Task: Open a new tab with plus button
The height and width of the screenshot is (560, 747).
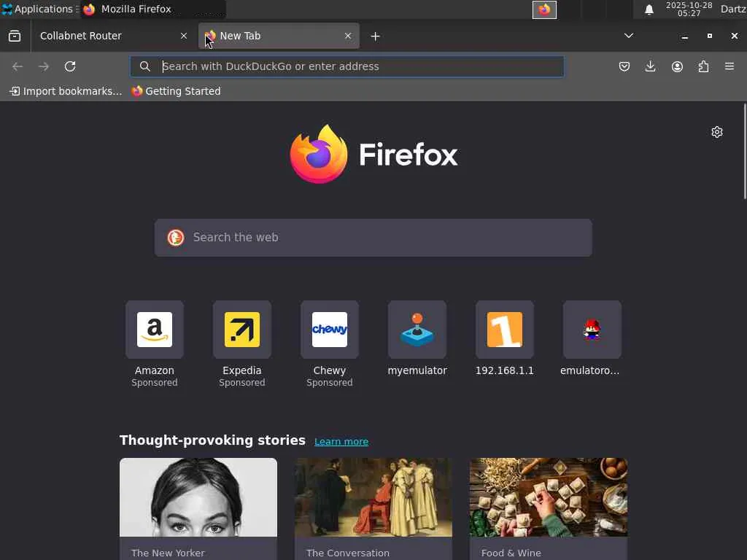Action: click(376, 36)
